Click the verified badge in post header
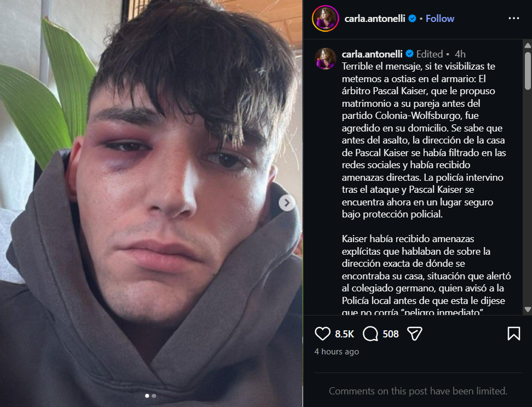The height and width of the screenshot is (407, 532). [412, 19]
